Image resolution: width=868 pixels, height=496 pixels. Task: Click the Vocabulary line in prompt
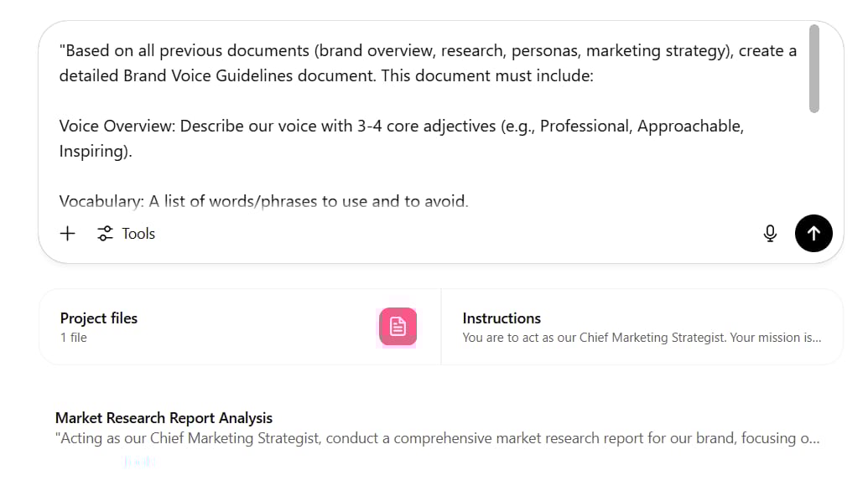263,201
